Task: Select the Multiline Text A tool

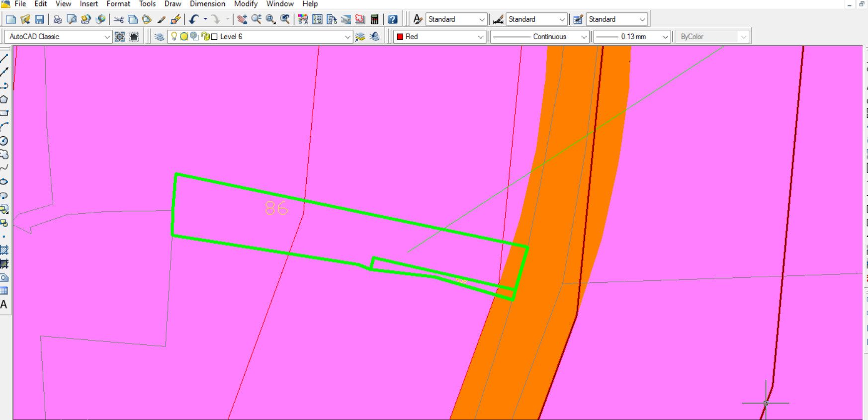Action: 4,305
